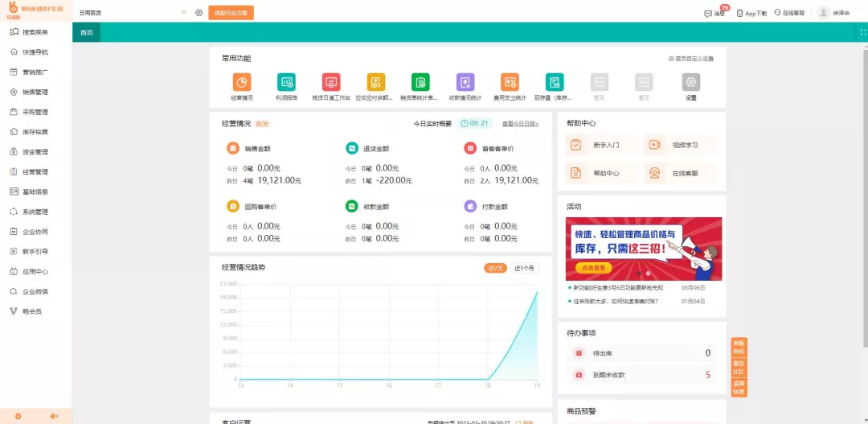Click the 退货金额 teal icon

(x=351, y=148)
